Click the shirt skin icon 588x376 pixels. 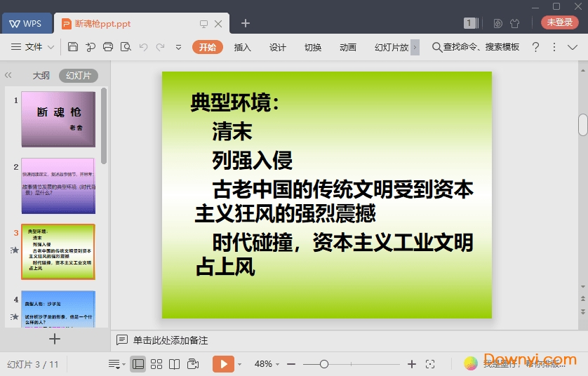[514, 23]
